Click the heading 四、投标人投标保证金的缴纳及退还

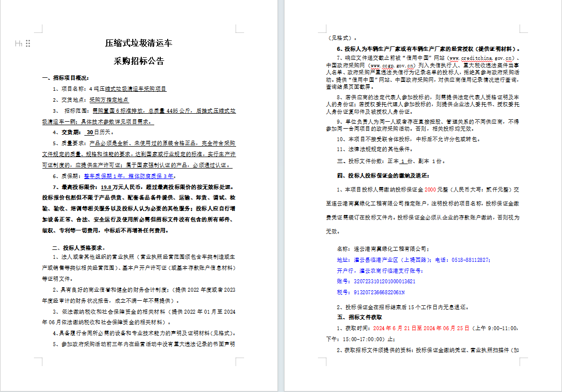click(383, 176)
